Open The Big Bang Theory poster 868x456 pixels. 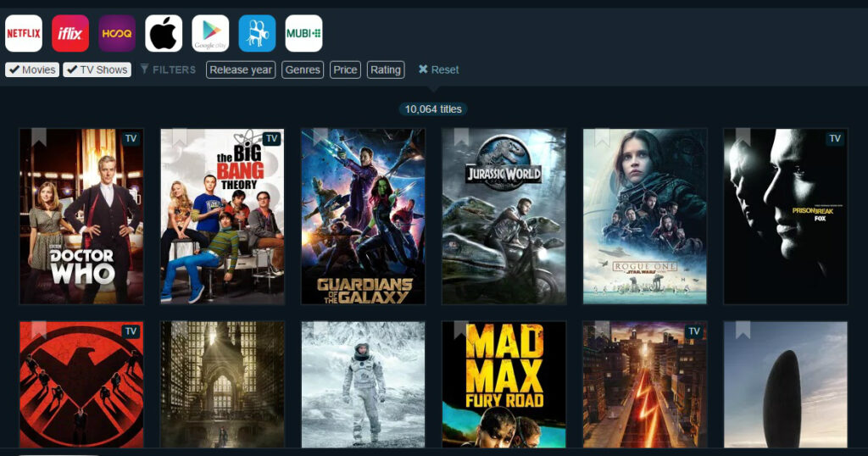pos(223,216)
